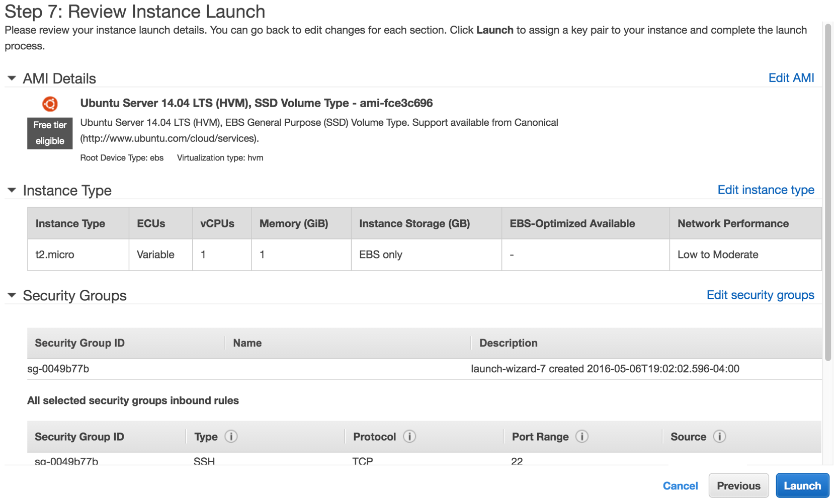This screenshot has height=504, width=836.
Task: Select the Virtualization type: hvm text
Action: click(x=220, y=158)
